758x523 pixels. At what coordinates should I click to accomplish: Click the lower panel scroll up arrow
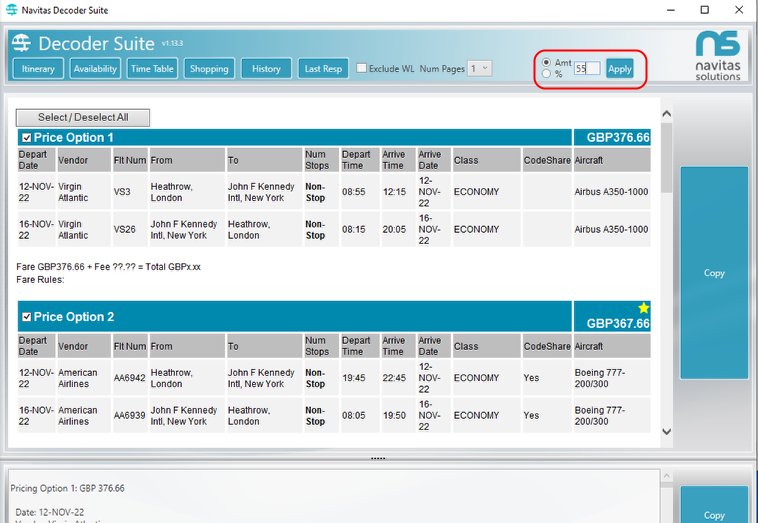tap(667, 477)
